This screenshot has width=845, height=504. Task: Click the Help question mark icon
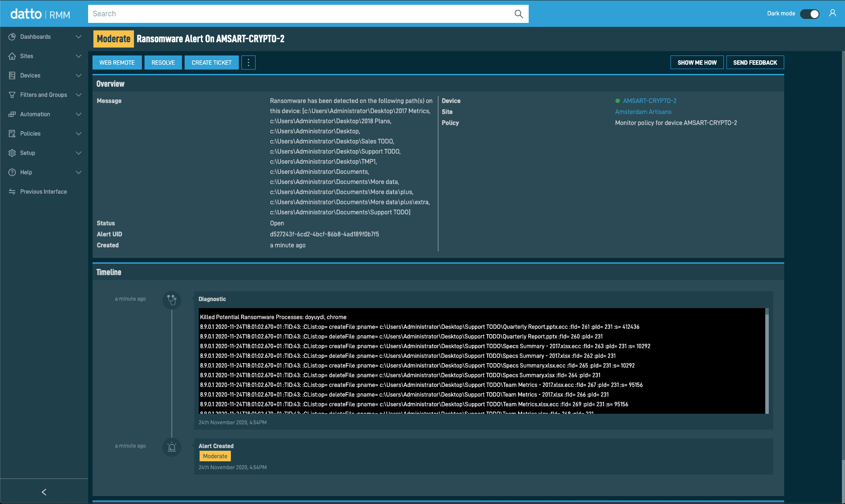tap(12, 172)
